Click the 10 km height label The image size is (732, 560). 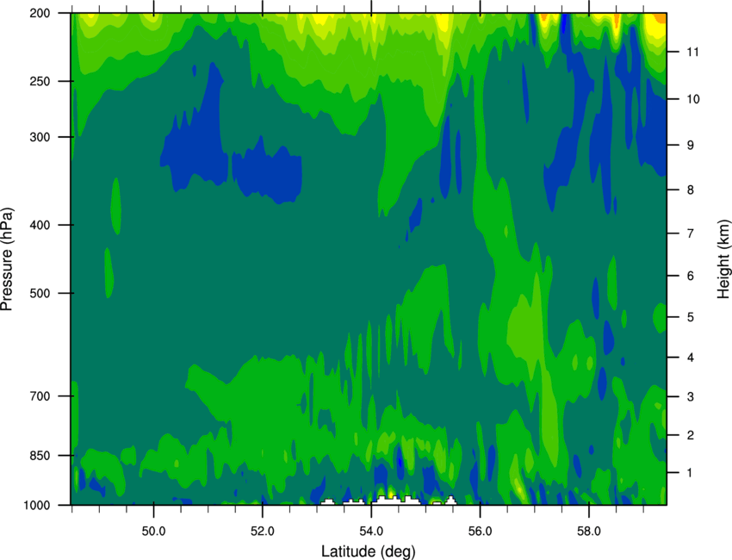pyautogui.click(x=693, y=99)
